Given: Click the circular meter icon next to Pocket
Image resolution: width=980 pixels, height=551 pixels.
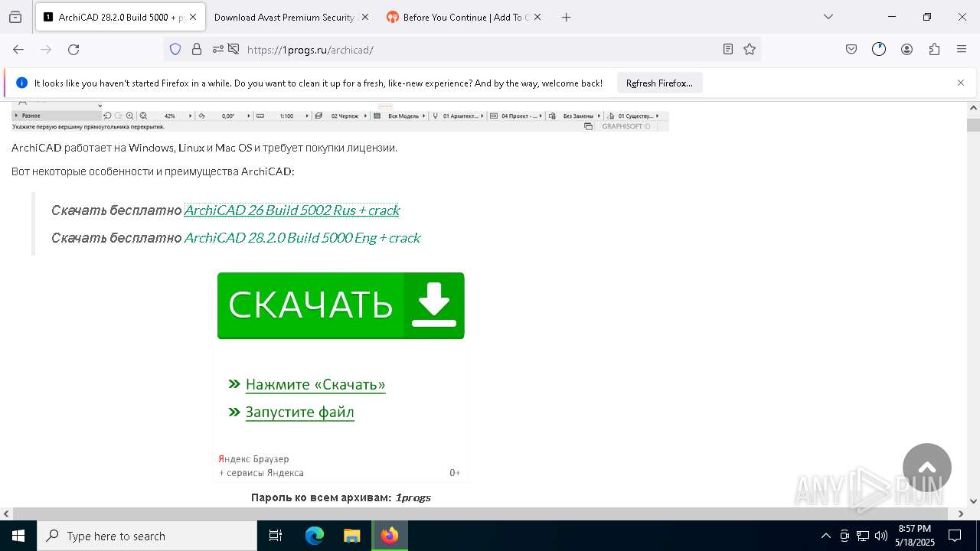Looking at the screenshot, I should tap(879, 49).
